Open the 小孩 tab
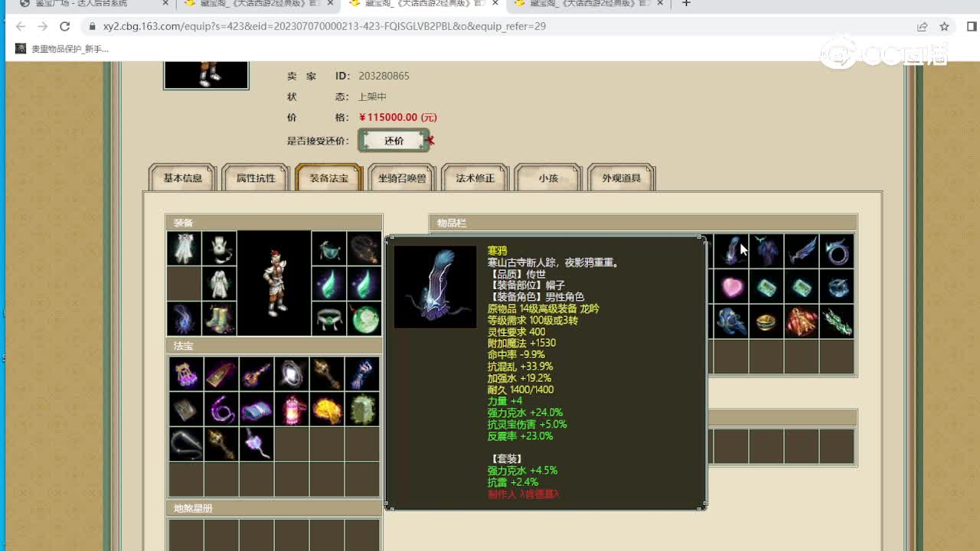The height and width of the screenshot is (551, 980). (548, 178)
